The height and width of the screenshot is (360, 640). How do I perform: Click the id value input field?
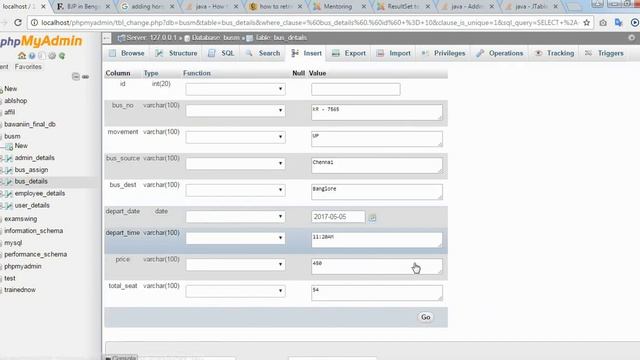coord(356,89)
